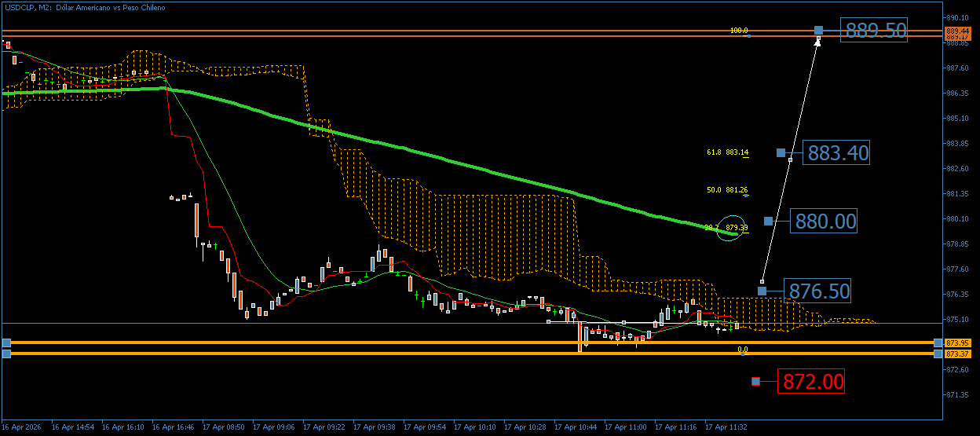Click the blue anchor square beside 880.00

[x=768, y=222]
